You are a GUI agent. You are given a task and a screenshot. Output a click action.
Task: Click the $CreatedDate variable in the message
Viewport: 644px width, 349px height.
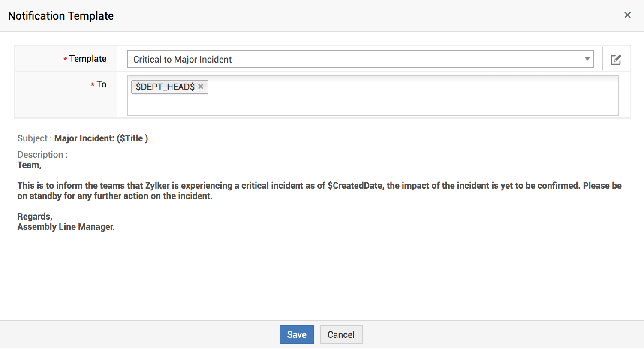tap(355, 186)
